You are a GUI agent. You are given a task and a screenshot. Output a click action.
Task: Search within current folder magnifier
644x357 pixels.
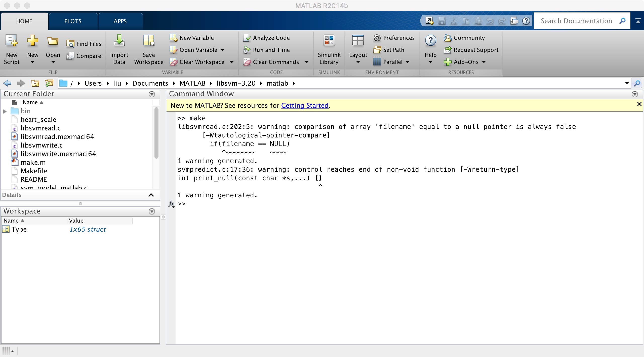tap(637, 83)
